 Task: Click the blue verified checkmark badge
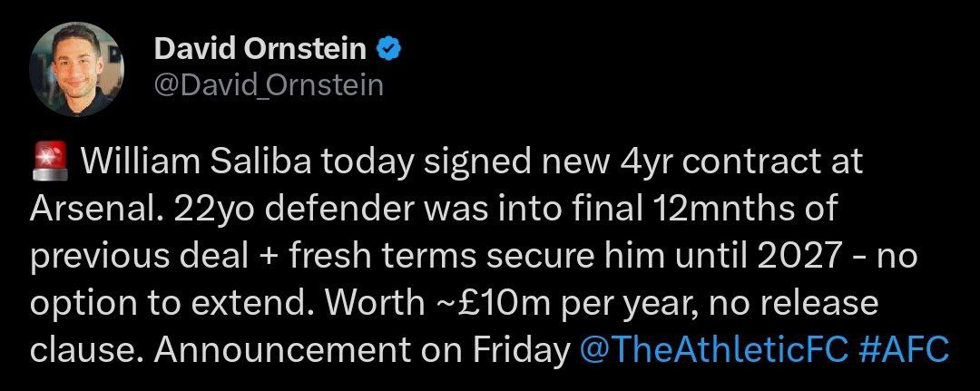(388, 49)
